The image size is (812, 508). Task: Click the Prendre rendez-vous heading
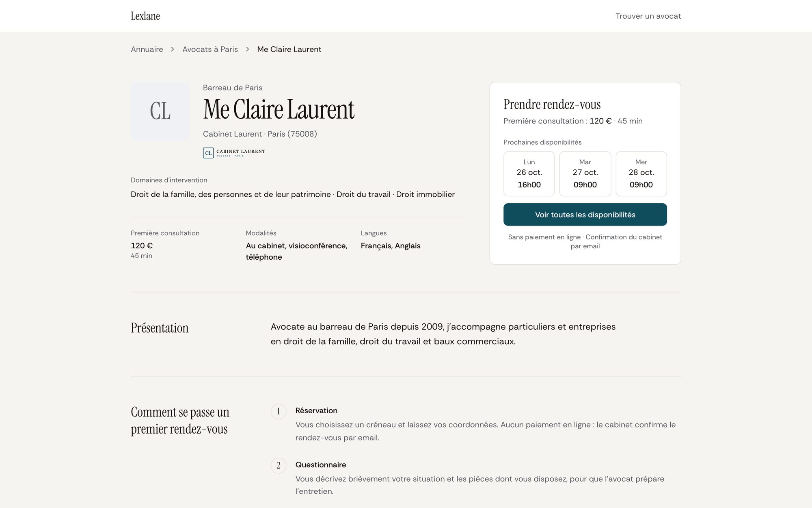pyautogui.click(x=552, y=104)
